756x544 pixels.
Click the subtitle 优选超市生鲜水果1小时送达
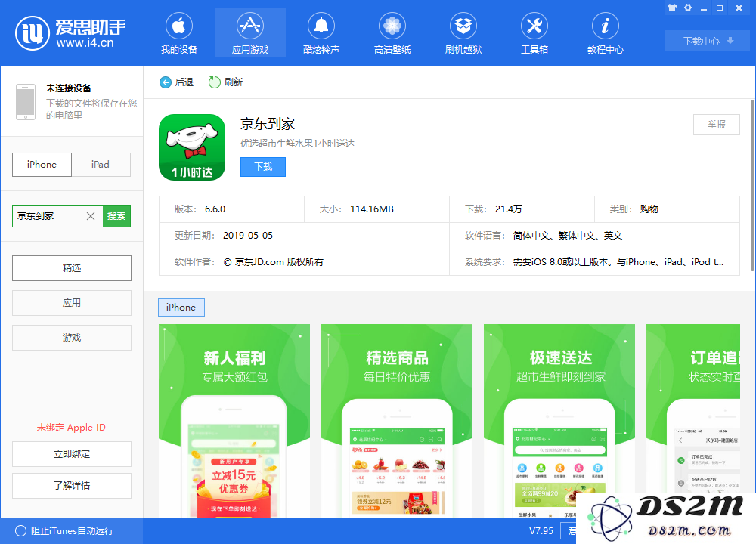pyautogui.click(x=297, y=144)
